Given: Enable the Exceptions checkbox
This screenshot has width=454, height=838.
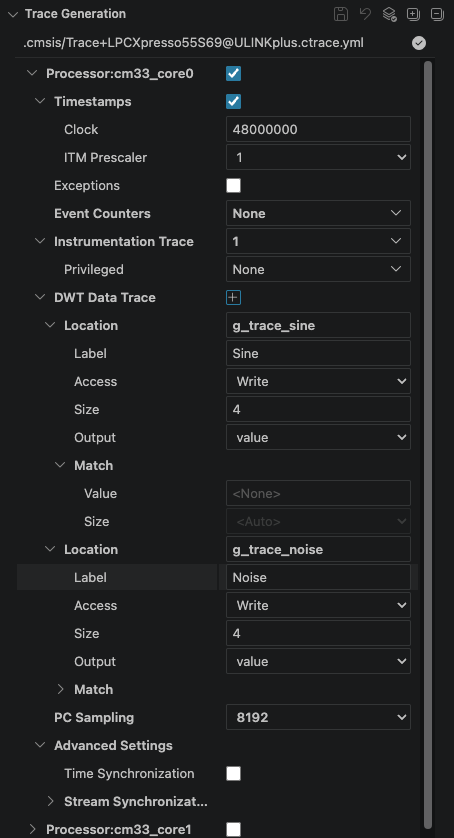Looking at the screenshot, I should [x=233, y=185].
